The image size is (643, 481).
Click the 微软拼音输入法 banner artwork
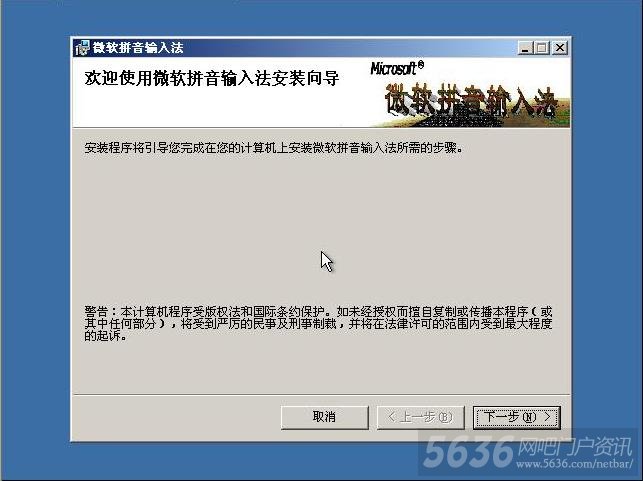[x=472, y=103]
